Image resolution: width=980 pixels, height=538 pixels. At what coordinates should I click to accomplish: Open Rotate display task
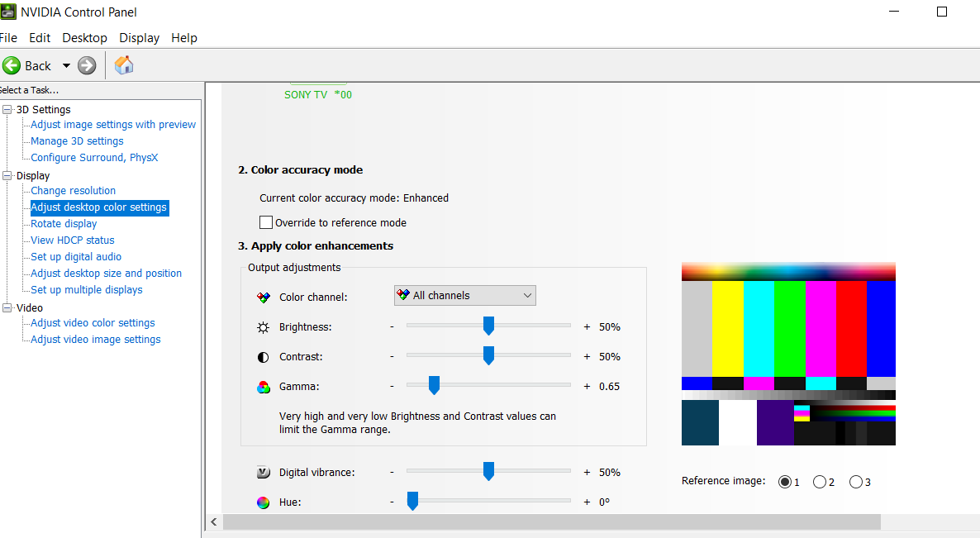point(64,224)
